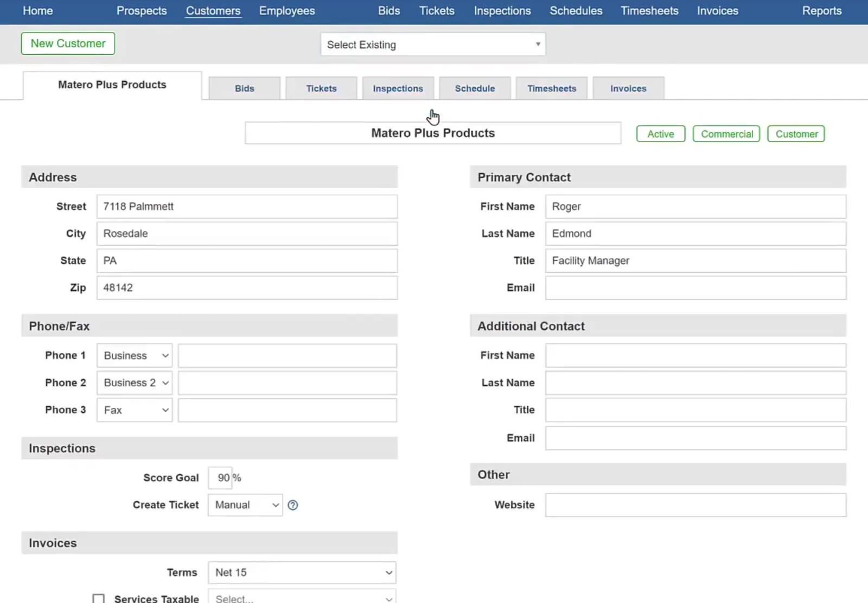Screen dimensions: 868x603
Task: Open Schedules in the top navigation bar
Action: (576, 11)
